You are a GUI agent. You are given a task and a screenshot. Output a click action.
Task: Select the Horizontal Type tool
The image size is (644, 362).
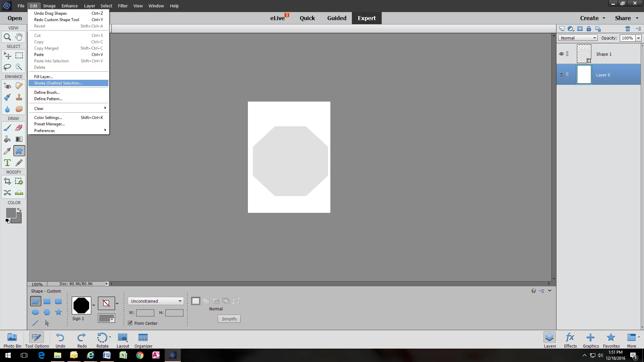(7, 163)
